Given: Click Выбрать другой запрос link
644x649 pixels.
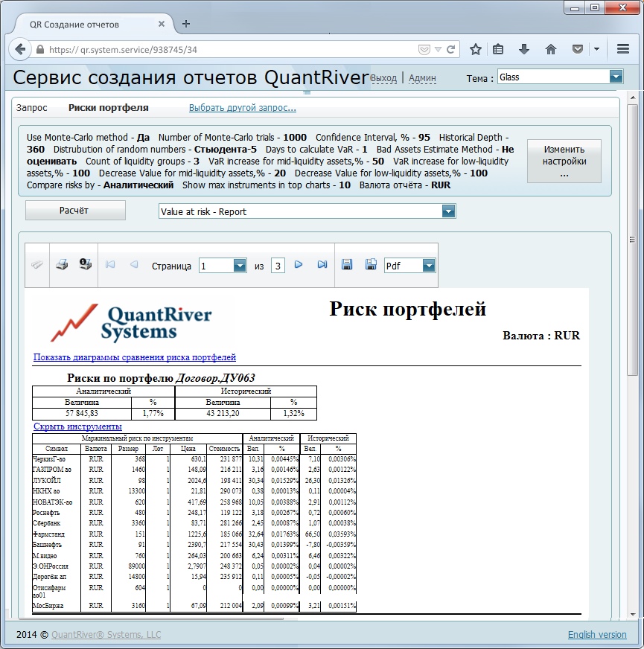Looking at the screenshot, I should pos(242,108).
